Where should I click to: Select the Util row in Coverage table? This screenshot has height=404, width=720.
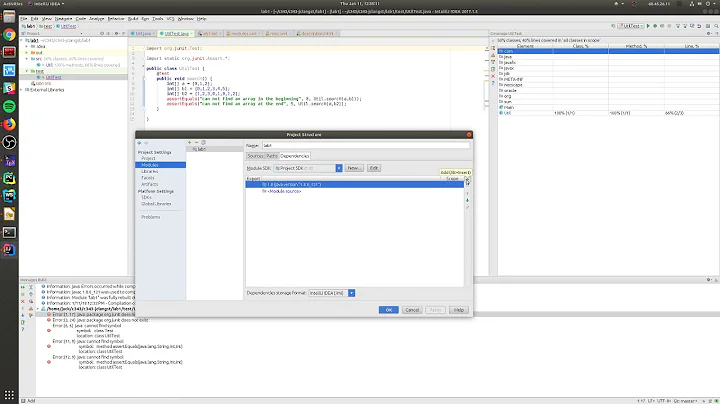click(x=608, y=113)
